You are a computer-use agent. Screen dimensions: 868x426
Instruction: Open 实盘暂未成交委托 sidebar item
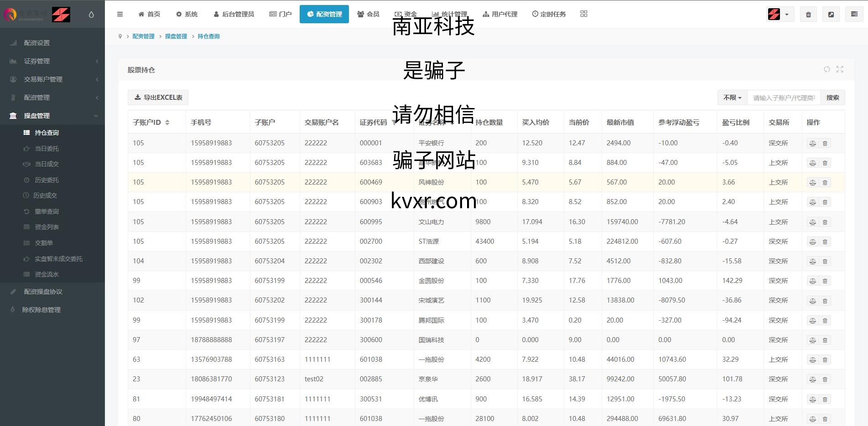[52, 259]
